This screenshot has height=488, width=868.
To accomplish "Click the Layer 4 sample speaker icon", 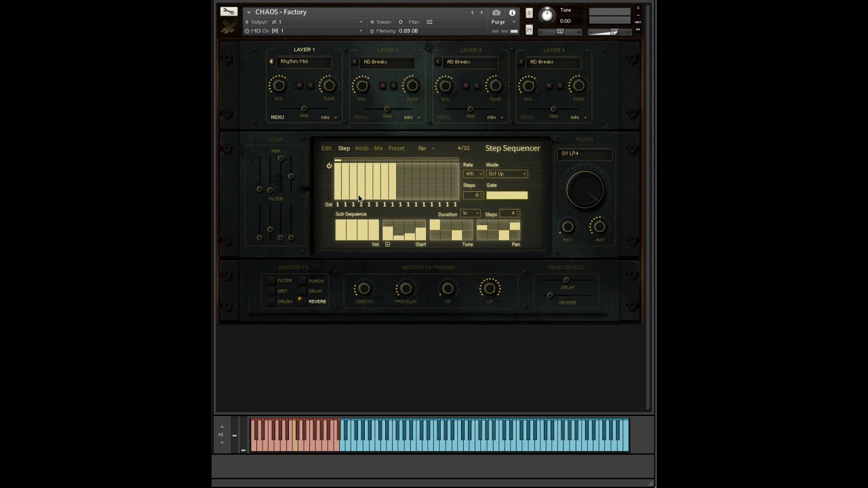I will 521,62.
